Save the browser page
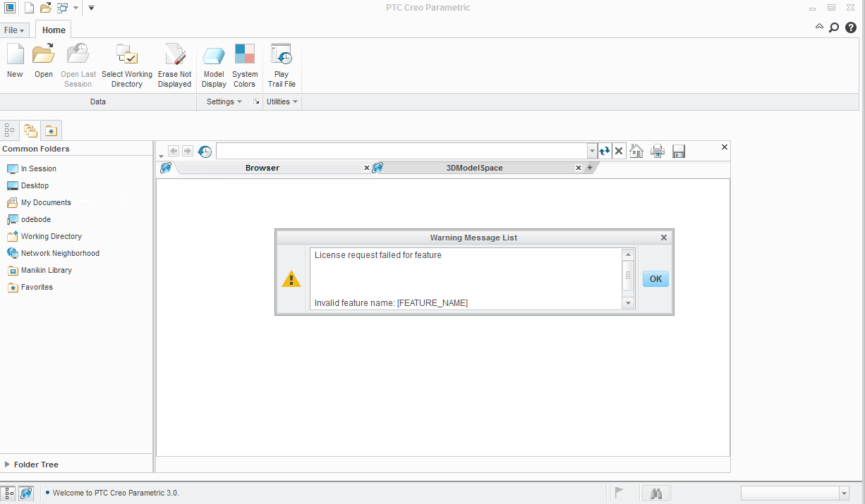The image size is (865, 504). pos(679,151)
